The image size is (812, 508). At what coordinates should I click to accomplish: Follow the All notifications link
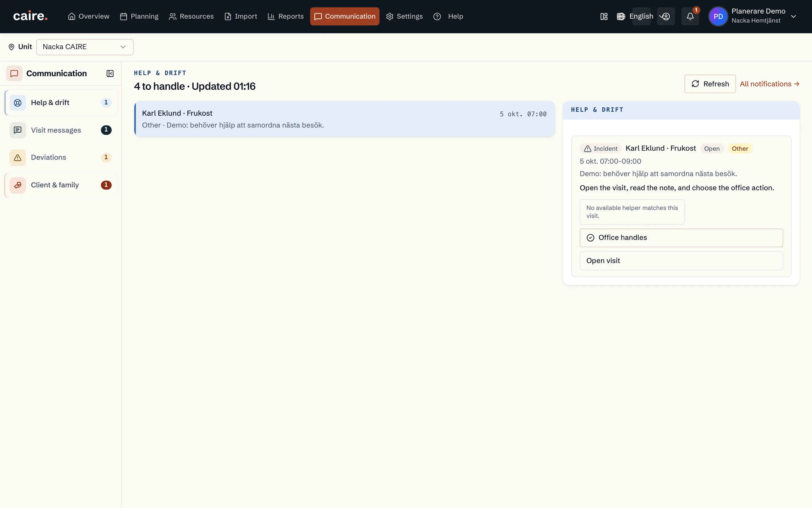[x=769, y=84]
